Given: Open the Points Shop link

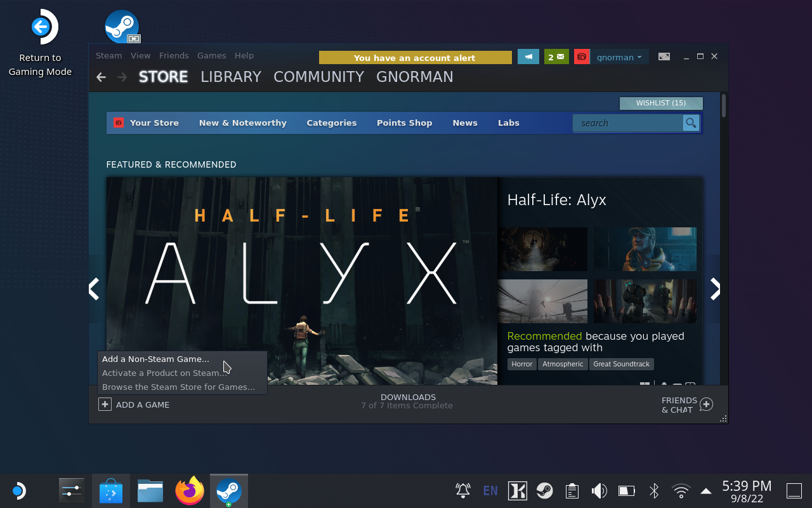Looking at the screenshot, I should click(x=404, y=123).
